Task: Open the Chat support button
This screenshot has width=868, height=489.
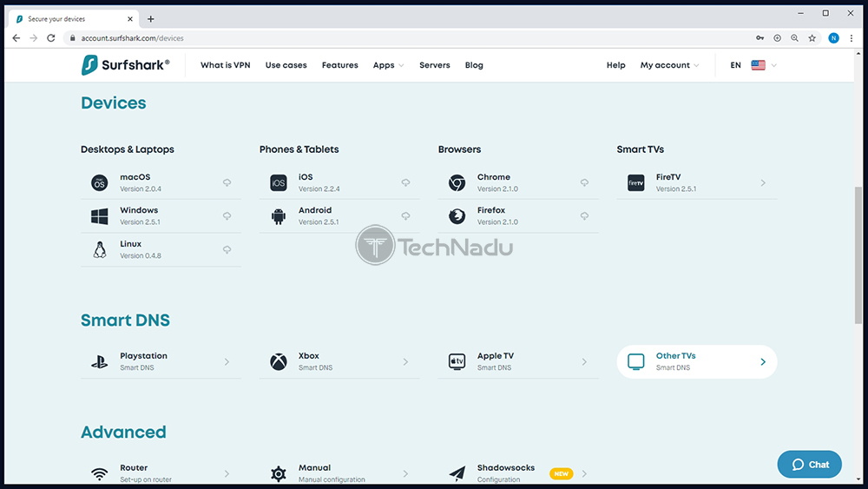Action: coord(809,464)
